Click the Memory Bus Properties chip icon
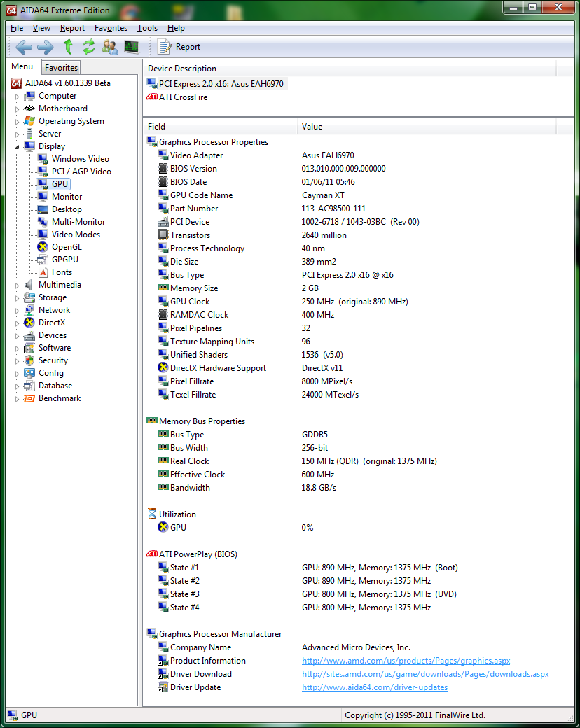 pyautogui.click(x=152, y=421)
